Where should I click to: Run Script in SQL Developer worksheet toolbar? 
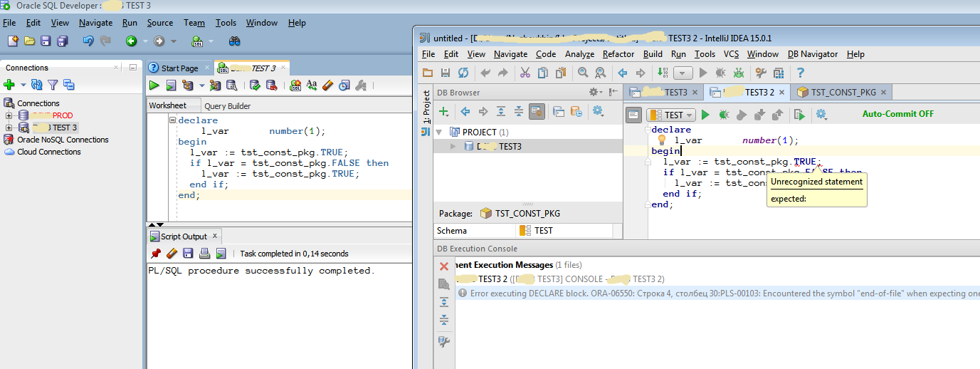(171, 85)
